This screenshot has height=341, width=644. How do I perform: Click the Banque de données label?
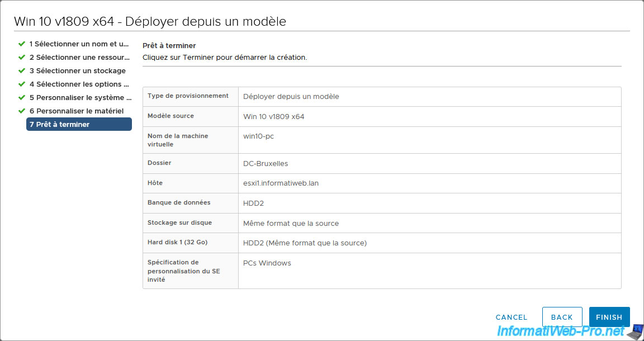[179, 202]
